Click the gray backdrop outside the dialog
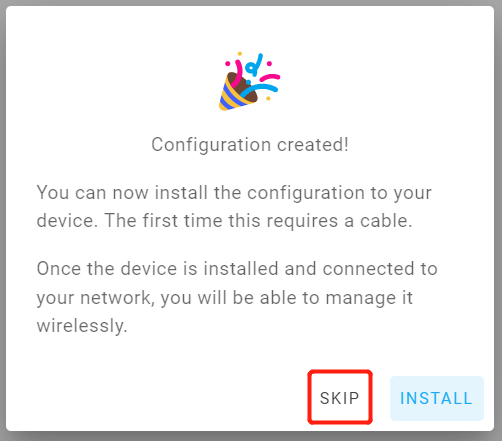The image size is (502, 441). click(x=3, y=220)
